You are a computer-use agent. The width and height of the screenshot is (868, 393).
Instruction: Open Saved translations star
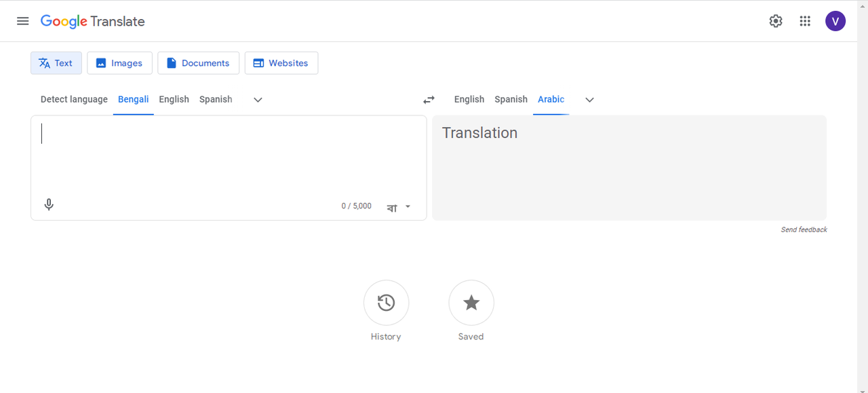coord(471,303)
